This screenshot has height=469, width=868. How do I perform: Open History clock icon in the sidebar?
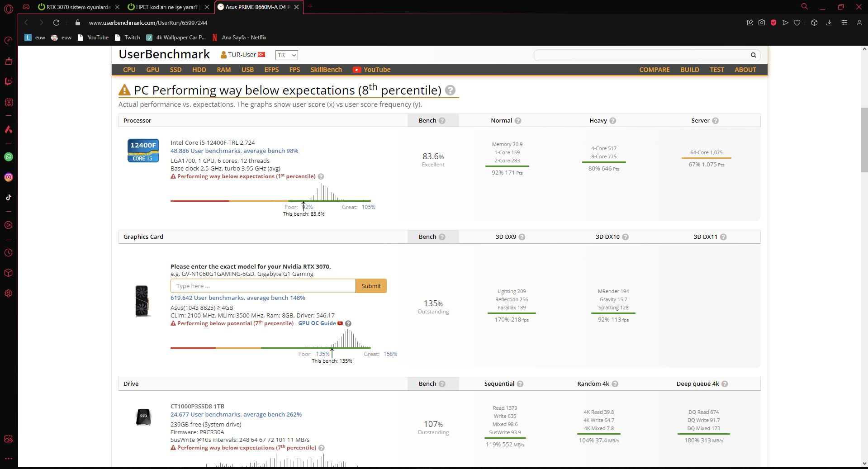(x=9, y=253)
